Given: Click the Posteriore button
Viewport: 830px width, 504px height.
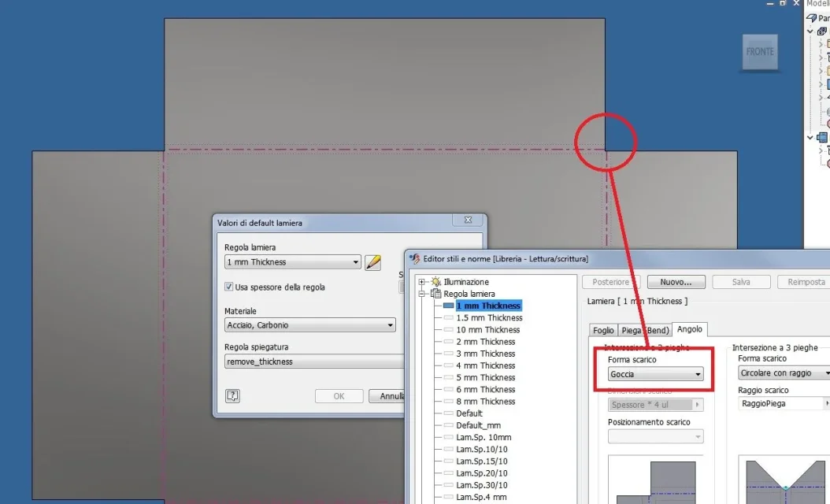Looking at the screenshot, I should pyautogui.click(x=611, y=282).
